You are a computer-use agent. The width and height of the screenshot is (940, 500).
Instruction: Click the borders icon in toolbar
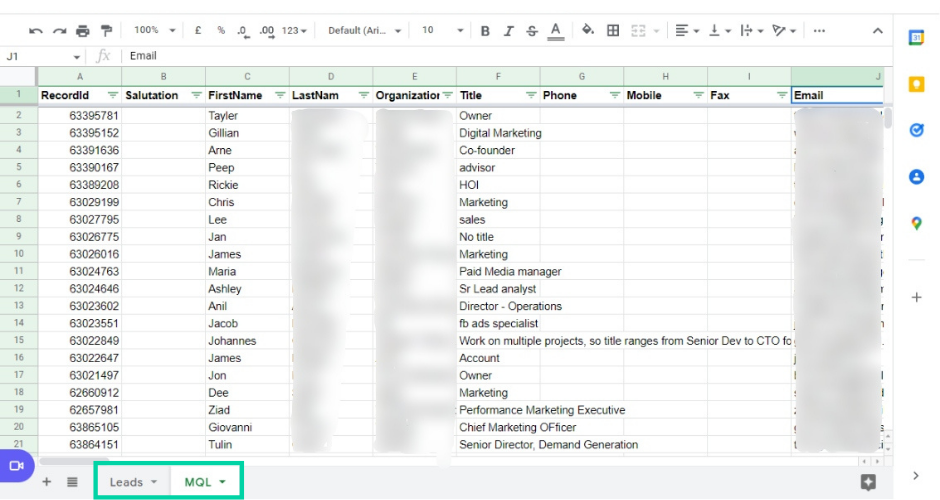613,31
